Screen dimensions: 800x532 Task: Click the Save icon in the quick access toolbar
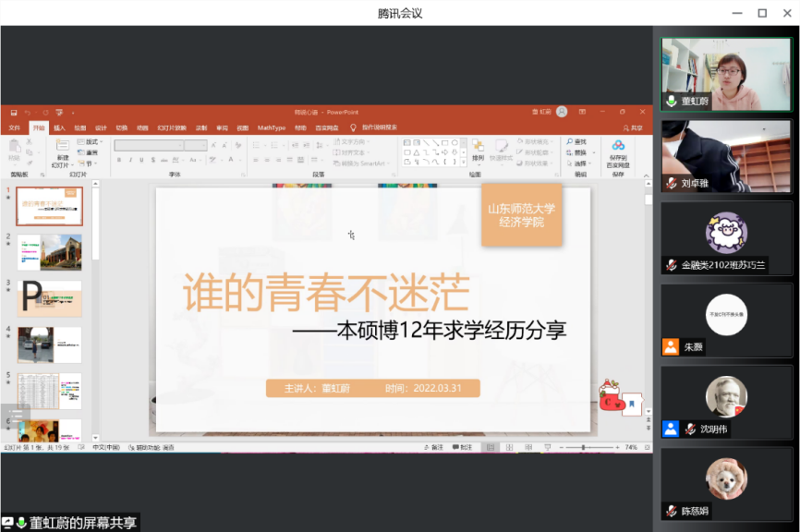12,112
